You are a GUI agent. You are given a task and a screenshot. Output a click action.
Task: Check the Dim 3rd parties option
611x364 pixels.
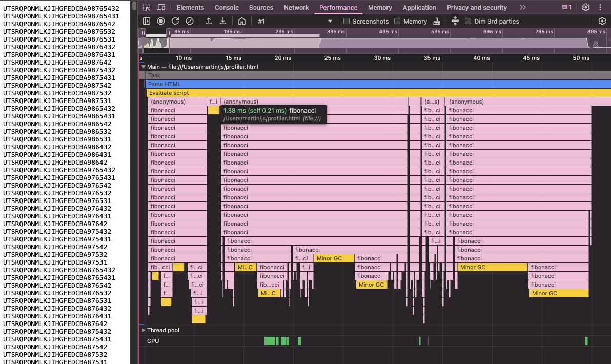468,21
